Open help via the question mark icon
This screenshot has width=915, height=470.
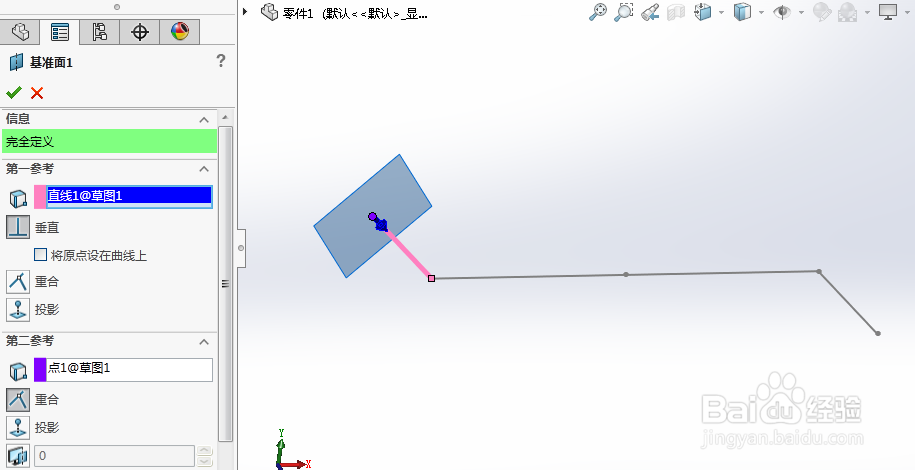[221, 61]
